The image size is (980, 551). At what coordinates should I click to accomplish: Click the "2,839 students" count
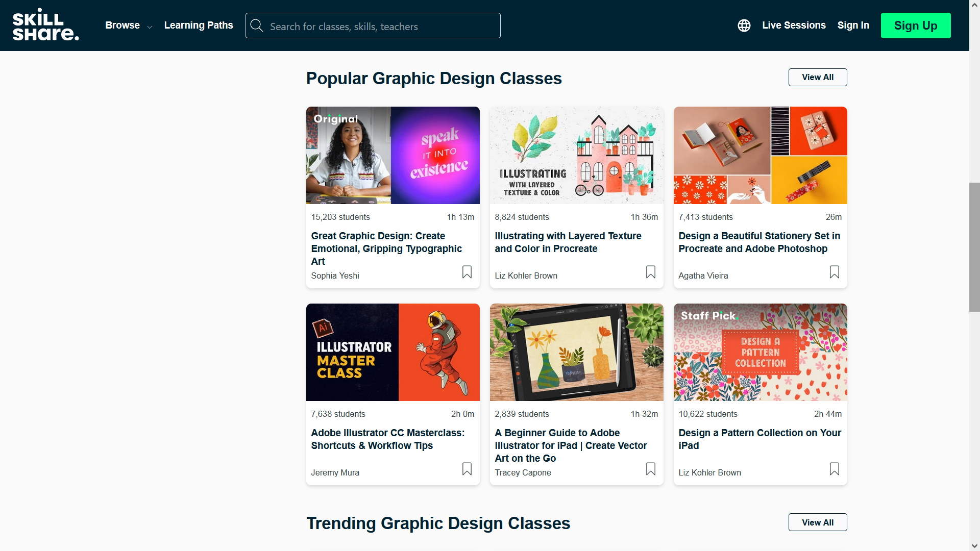522,414
